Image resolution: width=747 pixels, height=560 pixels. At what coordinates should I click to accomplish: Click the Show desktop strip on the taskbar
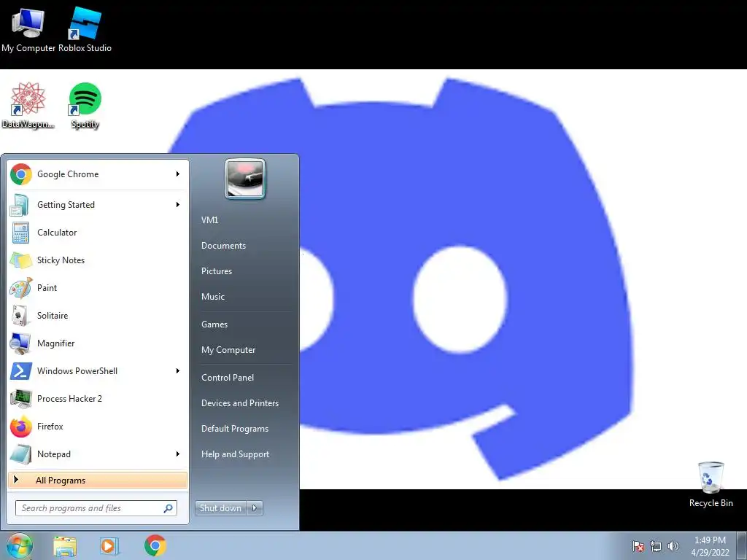point(742,545)
